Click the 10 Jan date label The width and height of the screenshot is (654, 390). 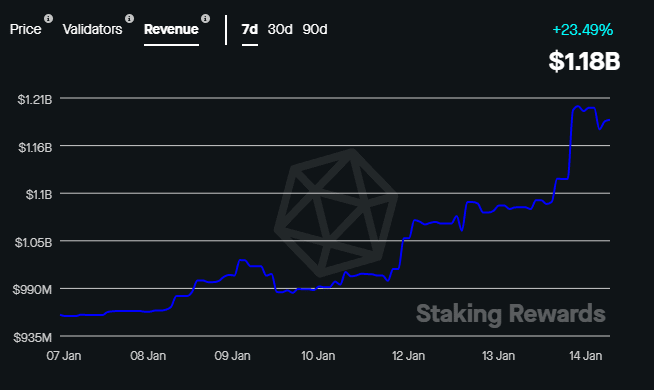click(x=318, y=356)
